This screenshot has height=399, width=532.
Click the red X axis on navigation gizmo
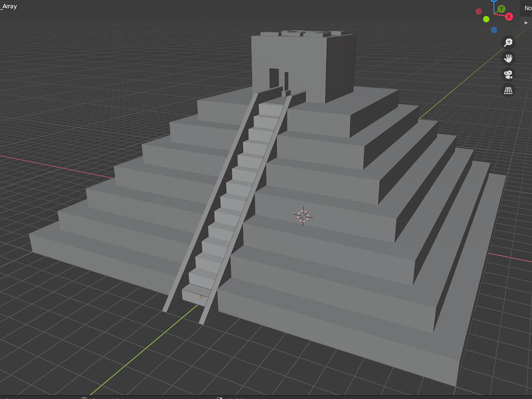pyautogui.click(x=509, y=16)
